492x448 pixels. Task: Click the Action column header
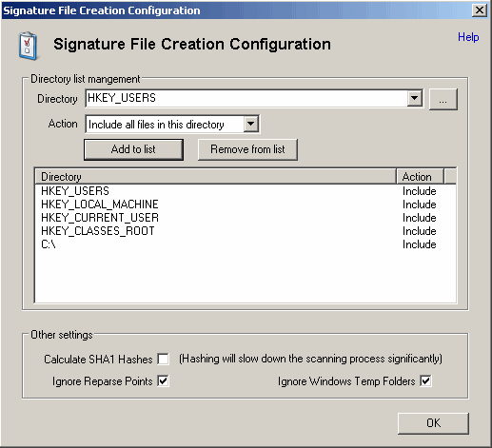(x=420, y=177)
